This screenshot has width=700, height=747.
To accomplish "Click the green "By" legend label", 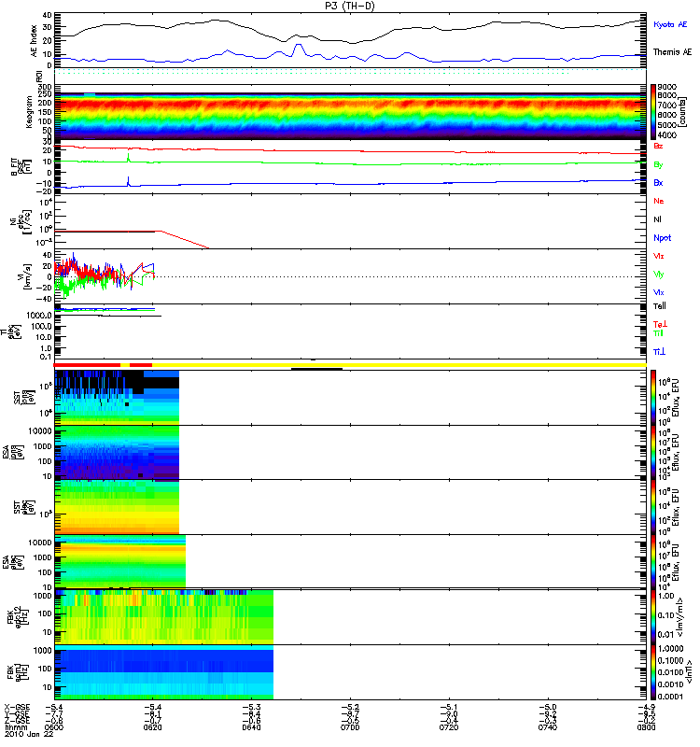I will pos(658,165).
